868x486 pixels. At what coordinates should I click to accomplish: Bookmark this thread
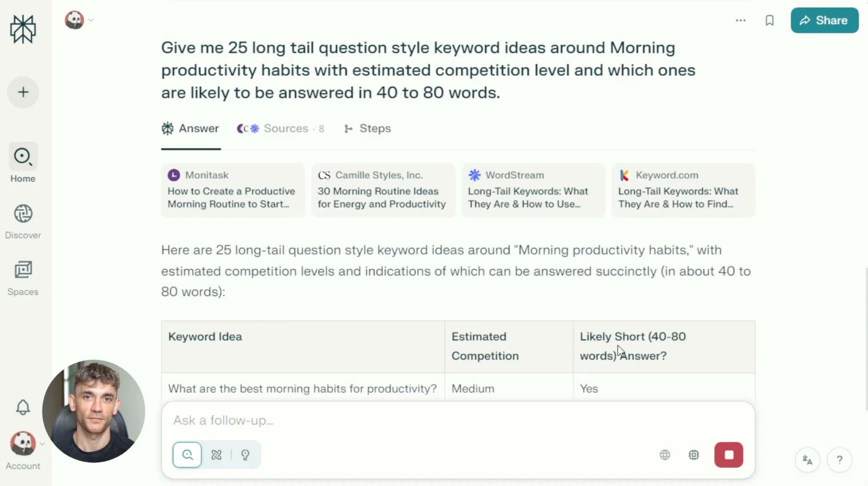[x=769, y=20]
